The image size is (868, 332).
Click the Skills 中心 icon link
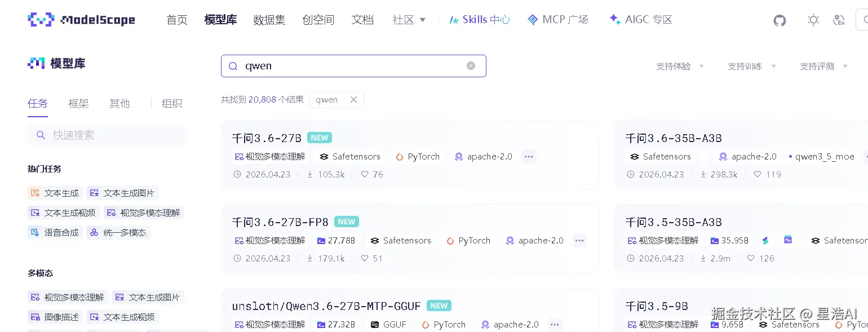480,20
